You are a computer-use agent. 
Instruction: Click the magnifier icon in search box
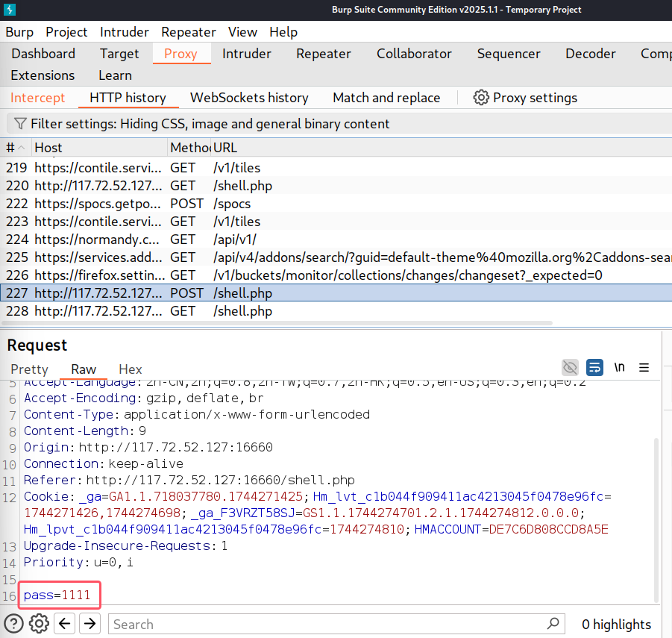553,623
